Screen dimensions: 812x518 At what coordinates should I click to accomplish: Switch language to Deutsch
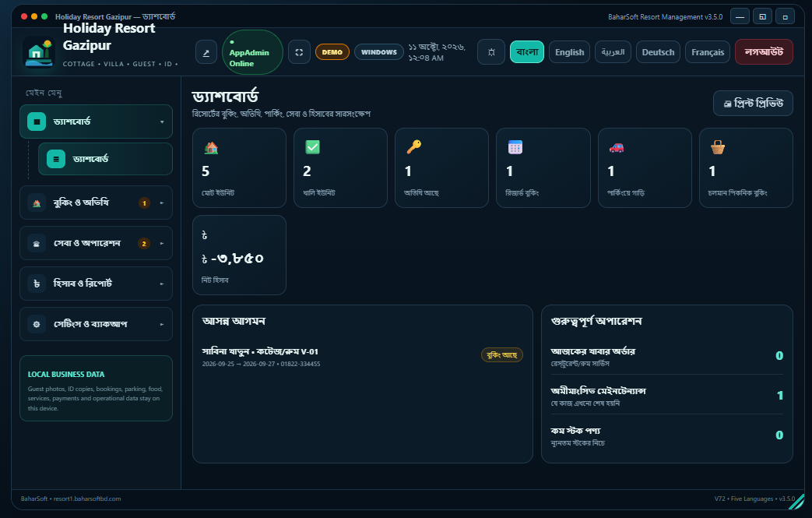(658, 51)
